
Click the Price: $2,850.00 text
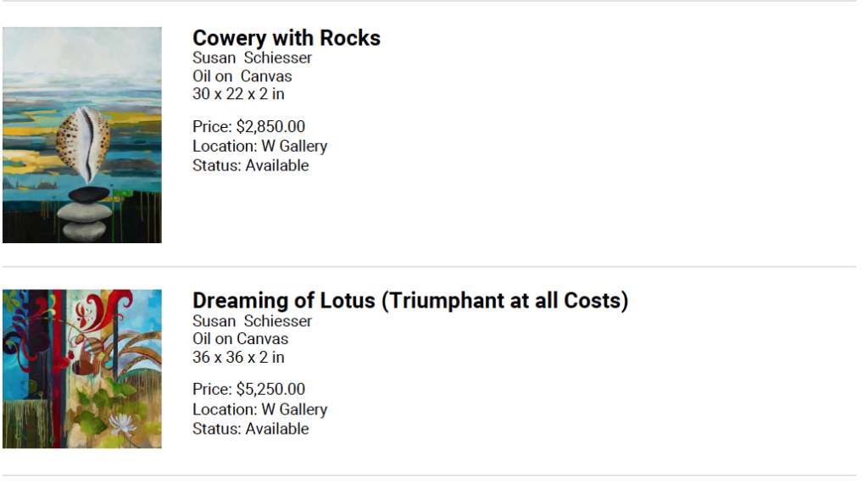tap(248, 127)
